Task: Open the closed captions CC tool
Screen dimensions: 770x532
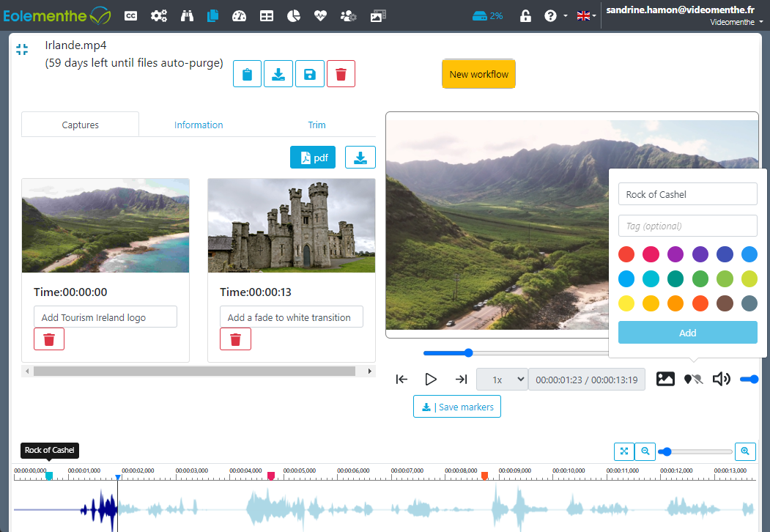Action: 130,15
